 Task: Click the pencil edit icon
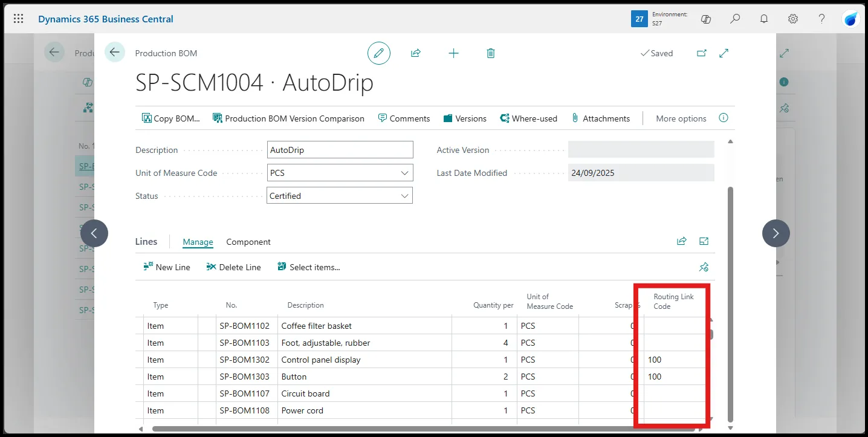pyautogui.click(x=379, y=53)
